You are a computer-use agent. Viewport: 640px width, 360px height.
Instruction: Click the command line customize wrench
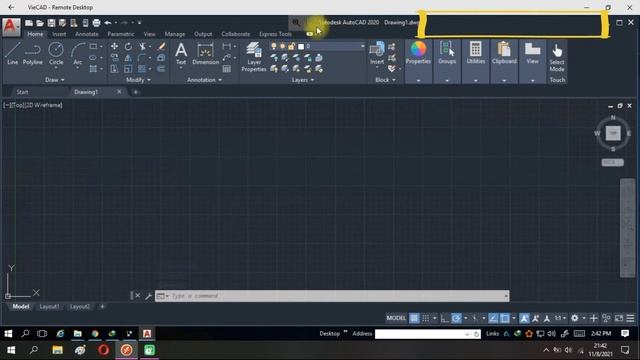(148, 296)
